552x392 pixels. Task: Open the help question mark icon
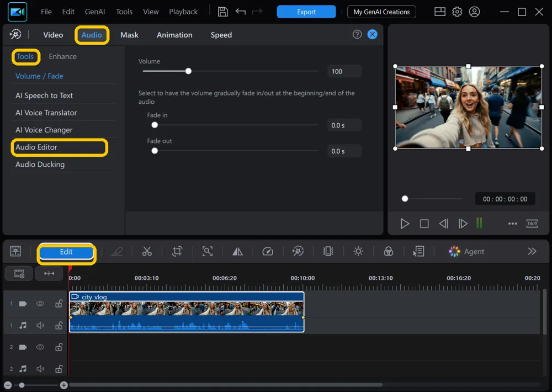(357, 34)
